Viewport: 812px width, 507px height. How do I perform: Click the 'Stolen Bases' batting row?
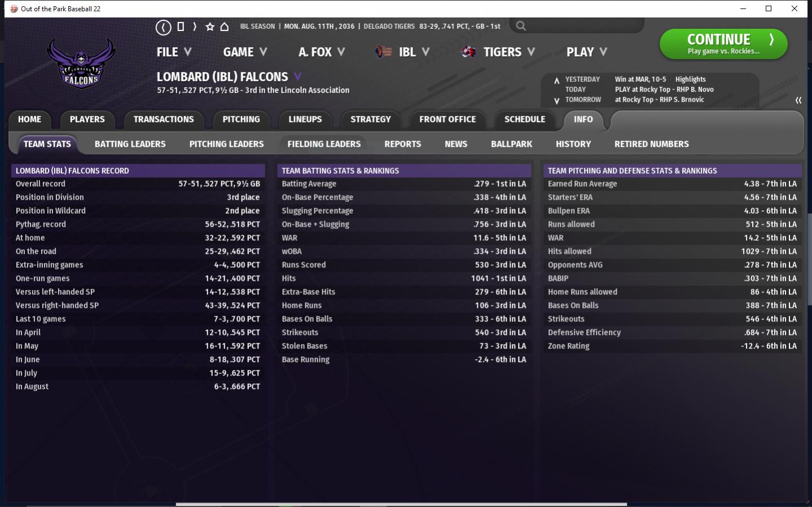pos(404,346)
